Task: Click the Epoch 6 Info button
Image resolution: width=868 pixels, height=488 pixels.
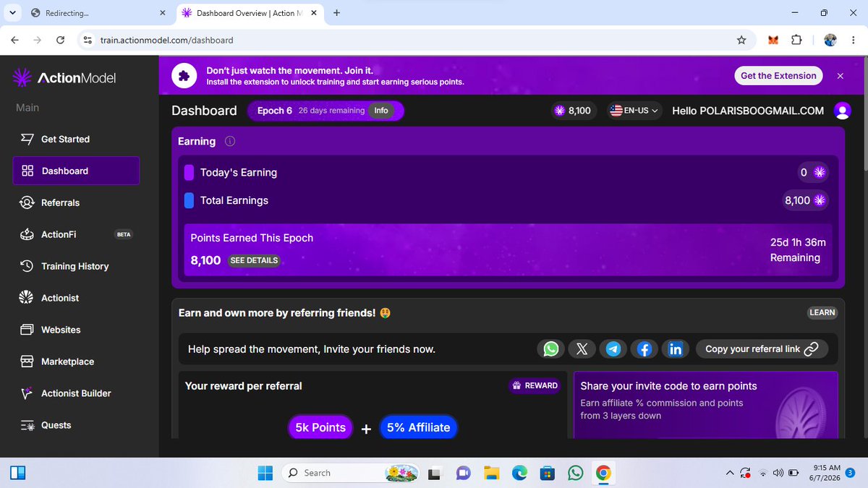Action: coord(381,111)
